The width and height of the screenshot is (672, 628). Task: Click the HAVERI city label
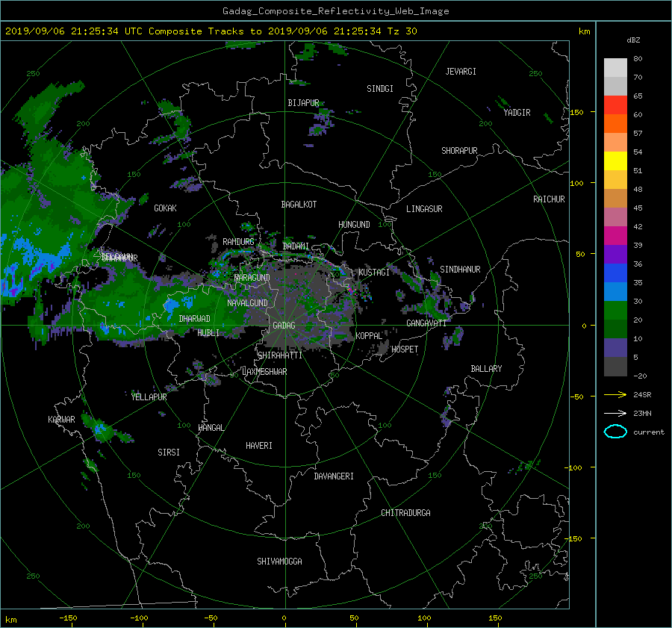point(259,446)
